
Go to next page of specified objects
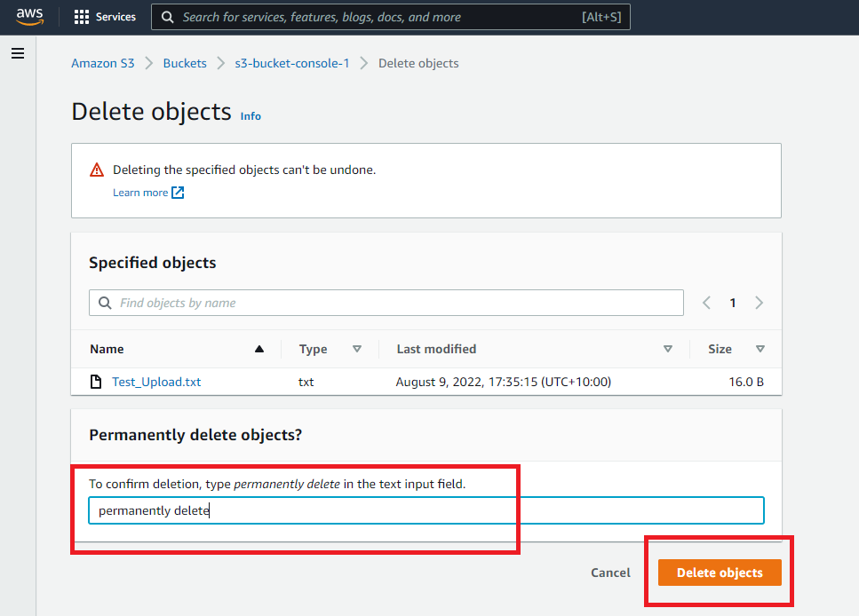tap(759, 303)
